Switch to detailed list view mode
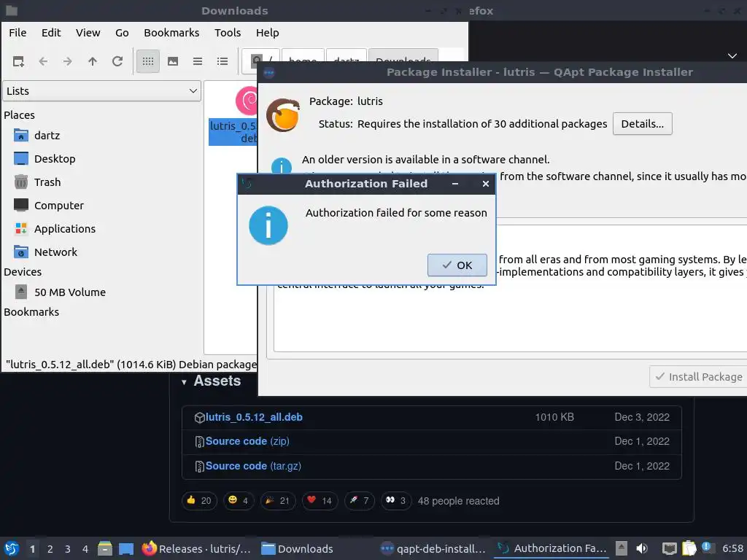The width and height of the screenshot is (747, 560). coord(222,61)
